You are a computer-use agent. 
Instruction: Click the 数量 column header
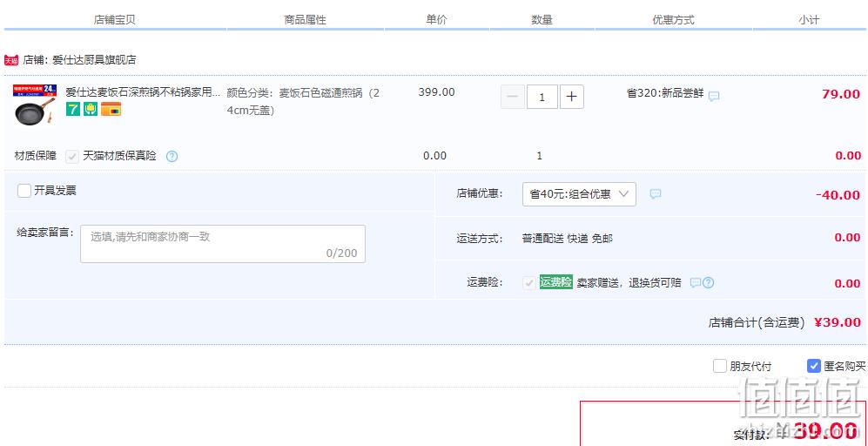pyautogui.click(x=542, y=20)
